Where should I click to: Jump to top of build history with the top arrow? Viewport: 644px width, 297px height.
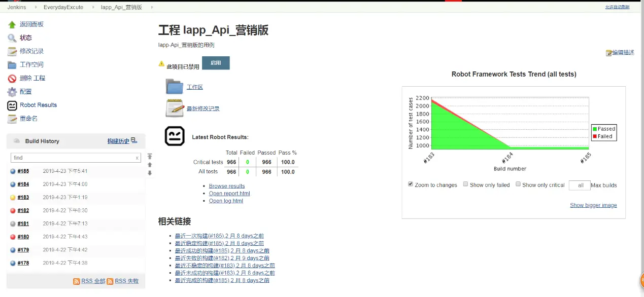[x=150, y=157]
